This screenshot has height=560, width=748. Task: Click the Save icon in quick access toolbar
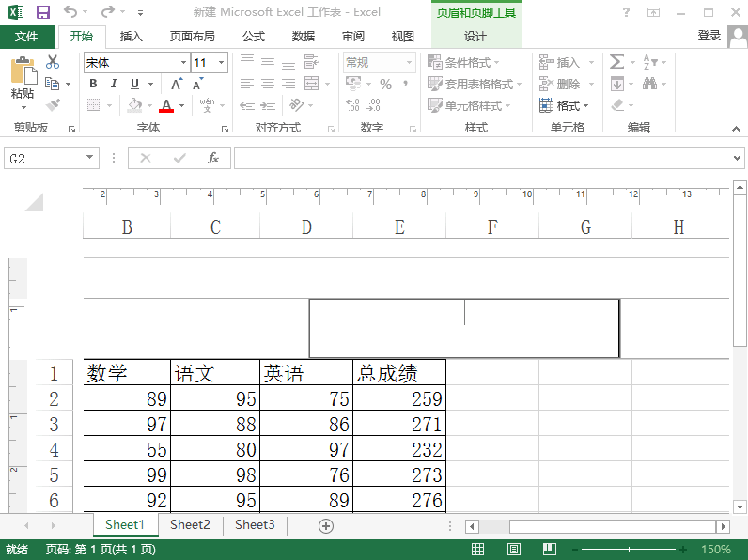(x=43, y=12)
